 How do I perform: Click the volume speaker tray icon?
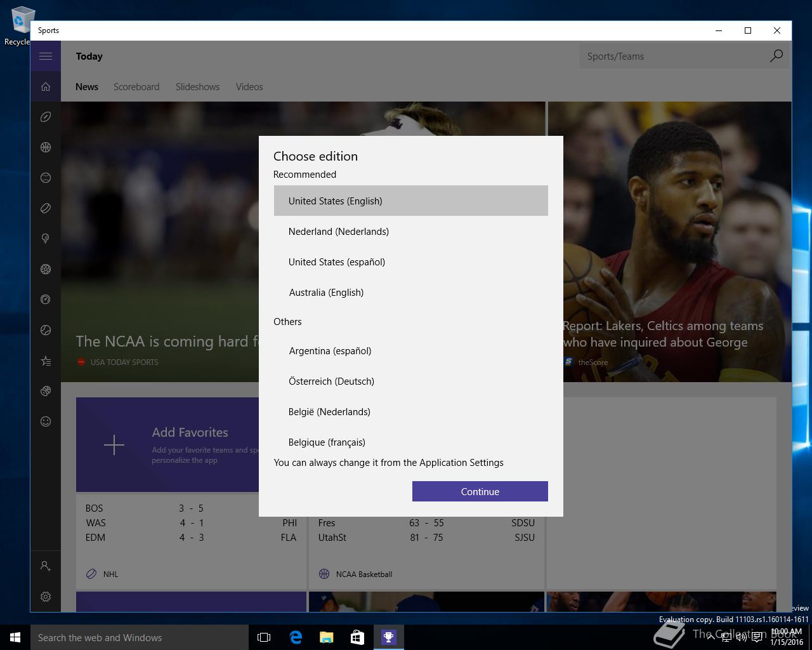coord(741,637)
